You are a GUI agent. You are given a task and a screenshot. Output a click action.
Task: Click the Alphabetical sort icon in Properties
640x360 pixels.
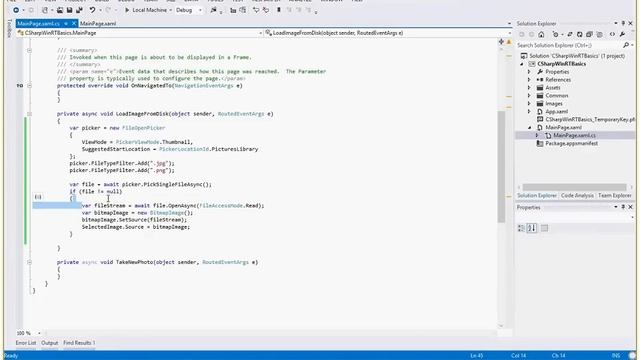point(531,228)
